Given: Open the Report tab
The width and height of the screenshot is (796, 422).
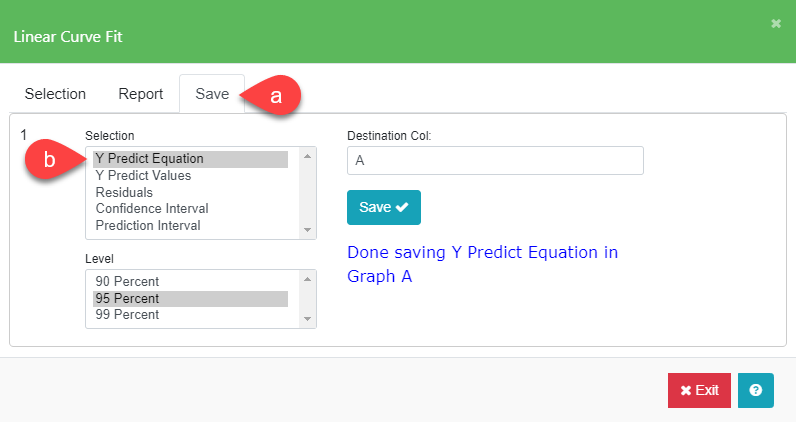Looking at the screenshot, I should point(140,94).
